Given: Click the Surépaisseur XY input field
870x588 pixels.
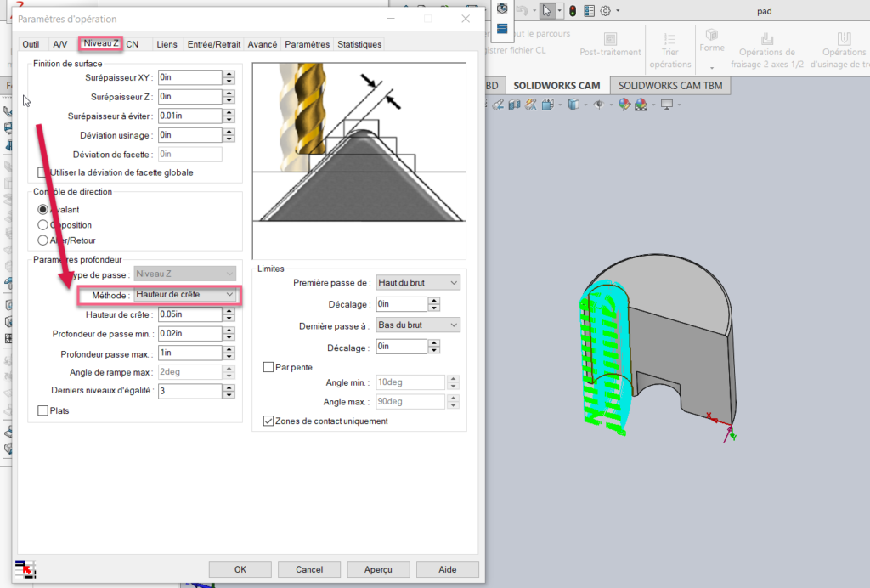Looking at the screenshot, I should 189,77.
